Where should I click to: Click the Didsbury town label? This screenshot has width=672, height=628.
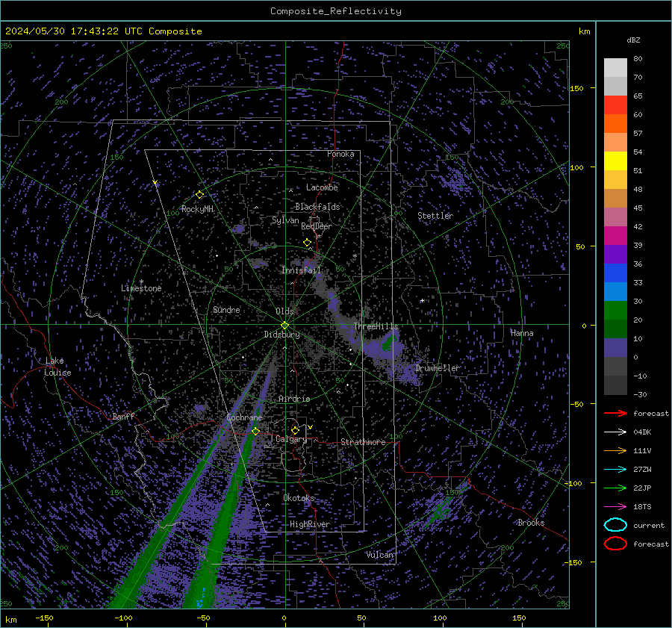(x=281, y=335)
